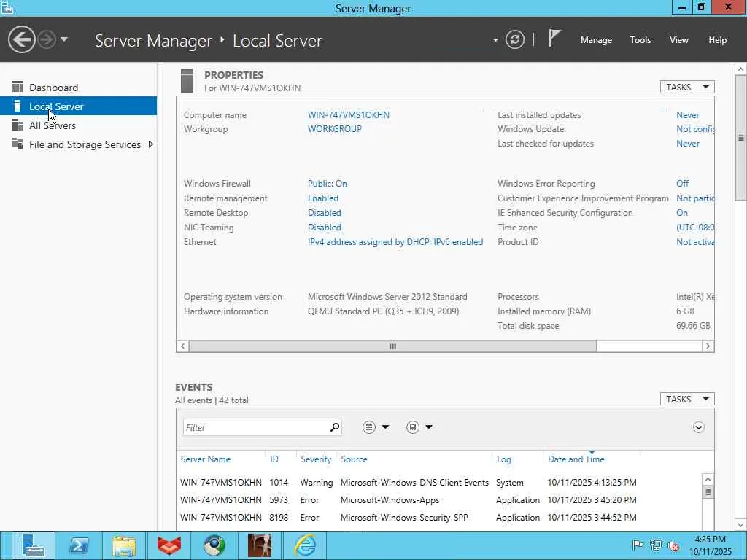747x560 pixels.
Task: Open the Tools menu
Action: click(x=640, y=40)
